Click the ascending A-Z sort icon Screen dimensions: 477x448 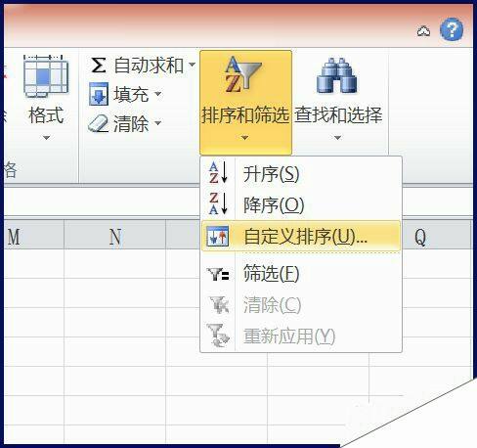pos(218,172)
